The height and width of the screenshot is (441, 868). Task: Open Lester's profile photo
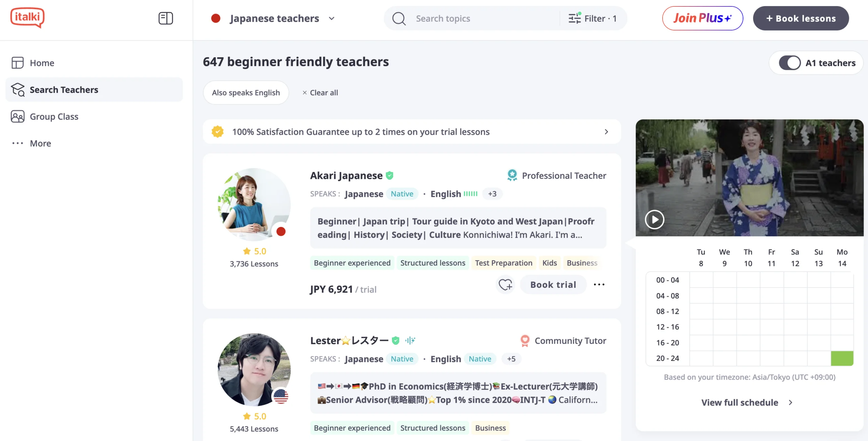(x=254, y=370)
